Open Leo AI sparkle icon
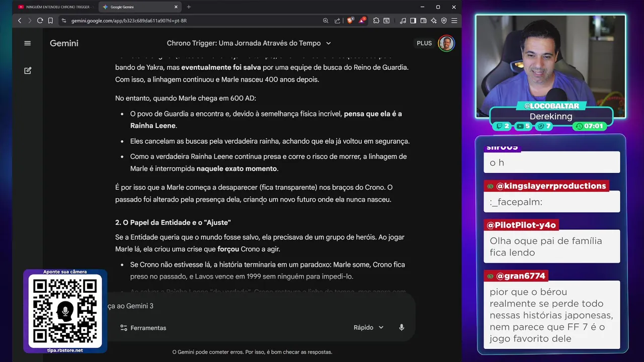The height and width of the screenshot is (362, 644). click(x=434, y=21)
